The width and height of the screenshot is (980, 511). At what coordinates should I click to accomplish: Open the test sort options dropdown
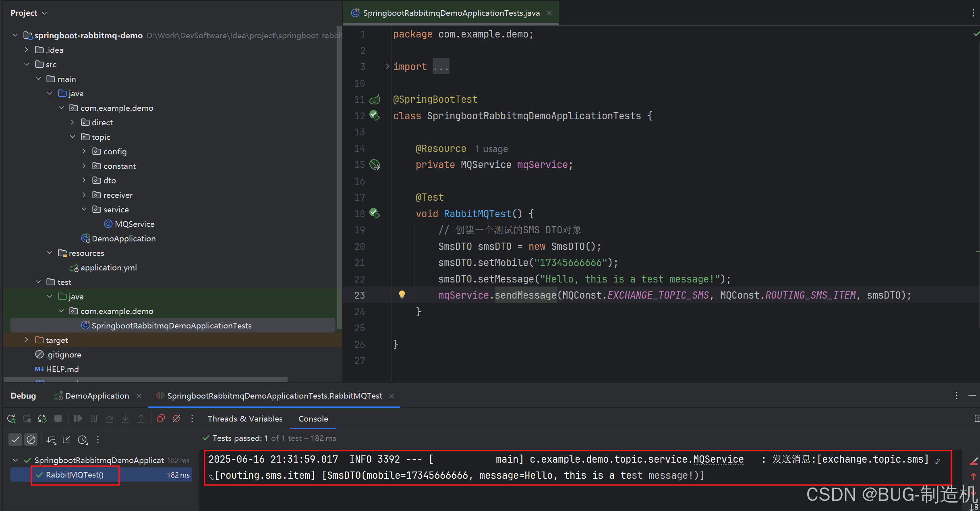[x=51, y=440]
